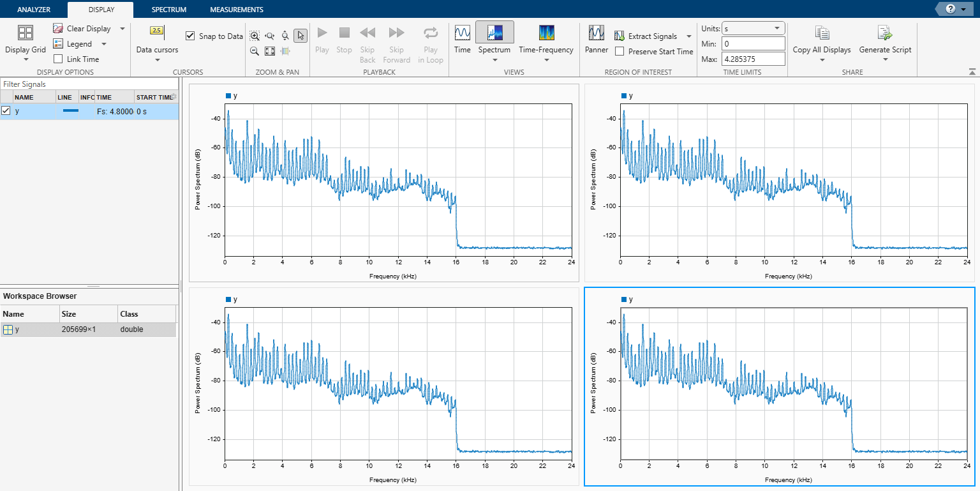
Task: Click the Clear Display eraser icon
Action: pyautogui.click(x=58, y=29)
